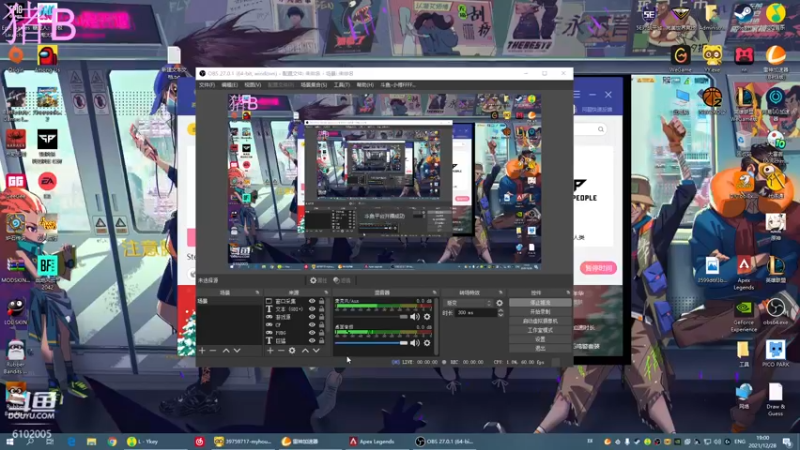Start the virtual camera
This screenshot has height=450, width=800.
pyautogui.click(x=540, y=321)
